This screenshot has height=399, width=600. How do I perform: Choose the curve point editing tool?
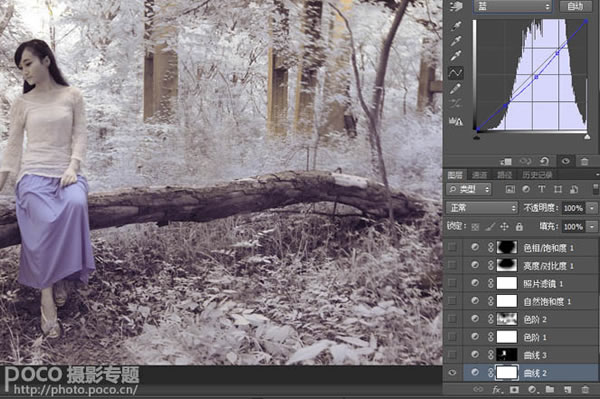pos(456,73)
